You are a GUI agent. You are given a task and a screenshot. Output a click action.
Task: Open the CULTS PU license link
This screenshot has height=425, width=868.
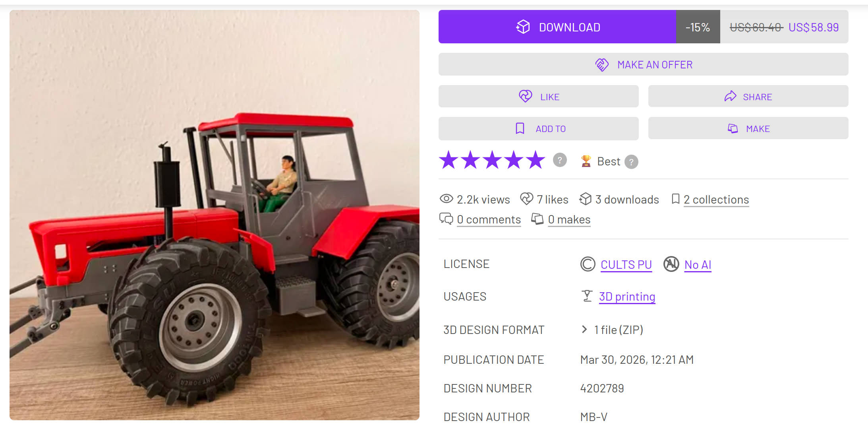[626, 264]
